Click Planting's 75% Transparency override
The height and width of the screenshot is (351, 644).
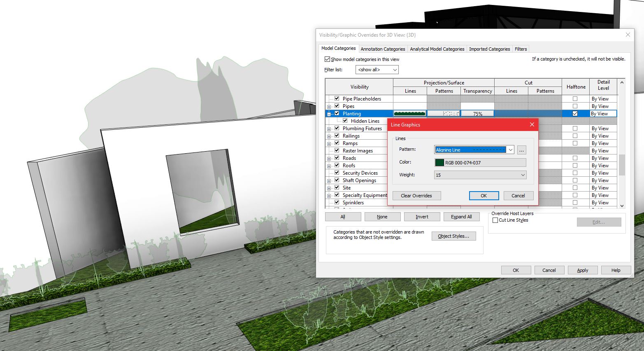pyautogui.click(x=477, y=113)
